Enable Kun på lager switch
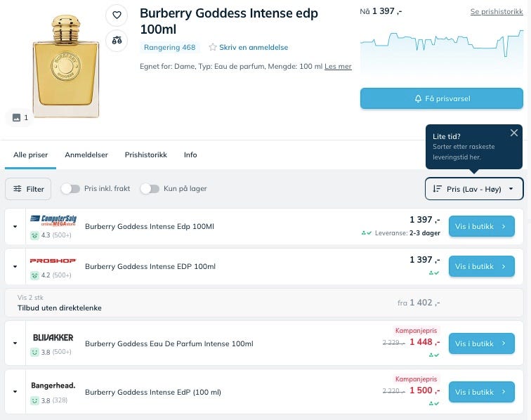 point(150,188)
